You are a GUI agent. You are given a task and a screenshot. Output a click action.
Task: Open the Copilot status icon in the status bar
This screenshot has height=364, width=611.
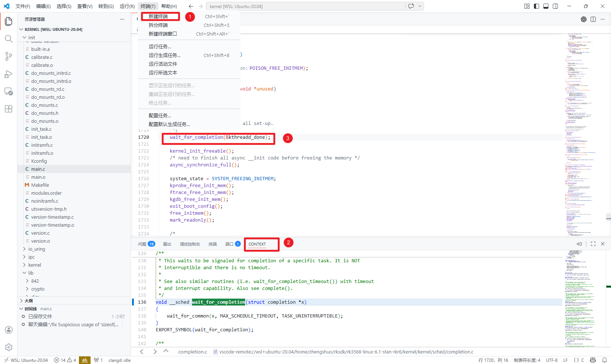click(x=593, y=360)
